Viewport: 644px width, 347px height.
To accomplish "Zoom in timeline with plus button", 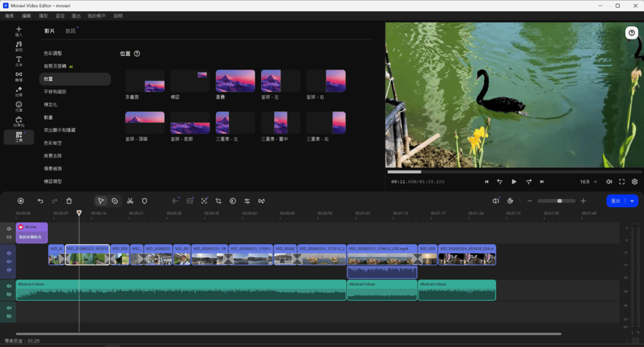I will [x=583, y=201].
